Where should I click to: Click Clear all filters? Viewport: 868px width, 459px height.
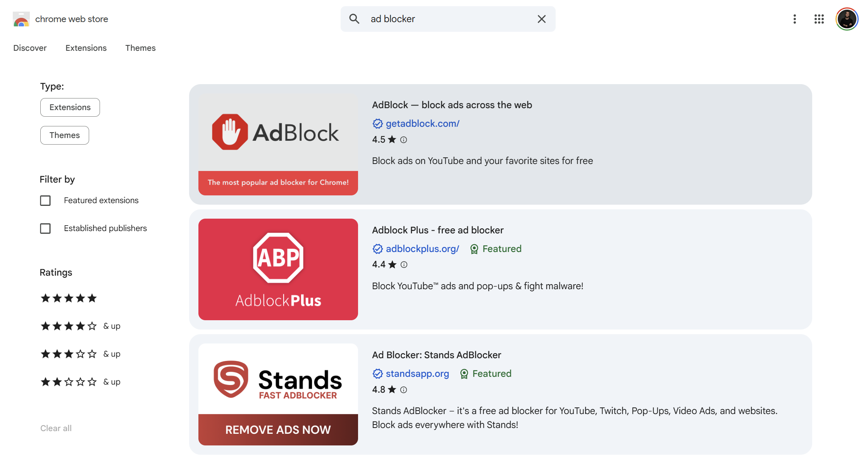pyautogui.click(x=56, y=428)
